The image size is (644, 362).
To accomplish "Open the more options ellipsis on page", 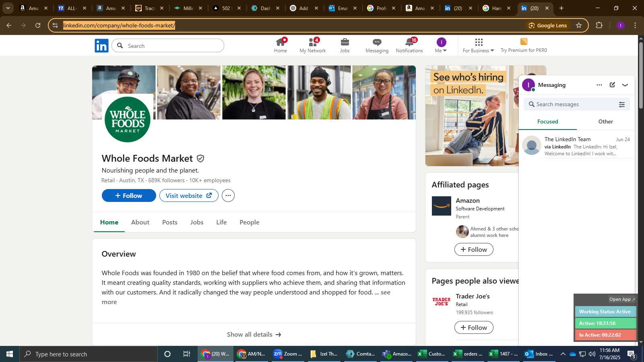I will tap(228, 195).
